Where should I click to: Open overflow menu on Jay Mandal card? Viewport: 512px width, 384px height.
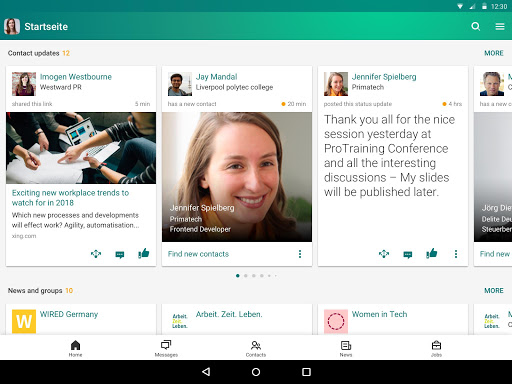[300, 254]
